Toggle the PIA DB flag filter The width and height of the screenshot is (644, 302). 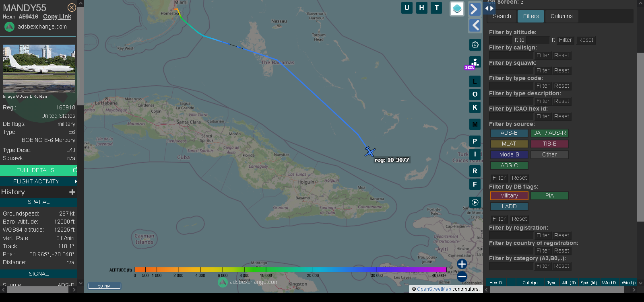pos(549,196)
